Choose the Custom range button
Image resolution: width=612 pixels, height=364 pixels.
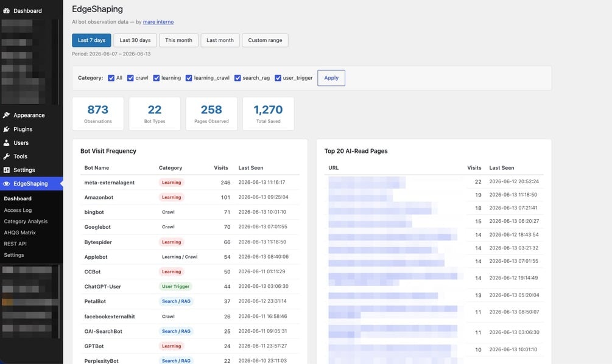click(265, 40)
